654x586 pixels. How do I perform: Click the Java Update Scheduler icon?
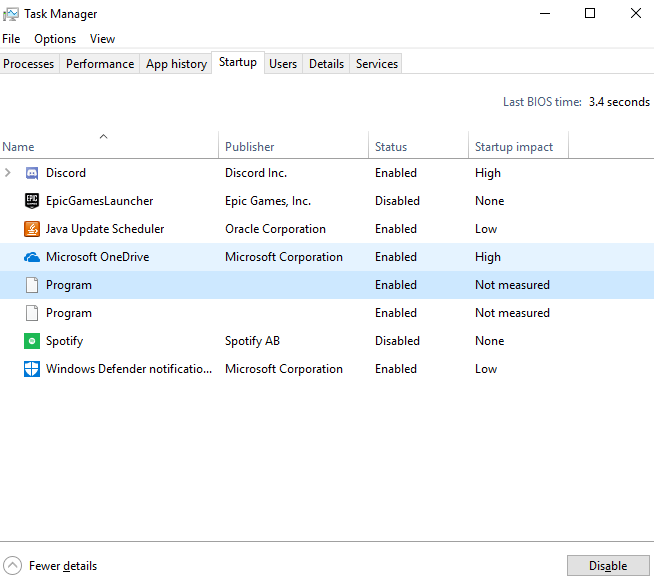tap(32, 229)
